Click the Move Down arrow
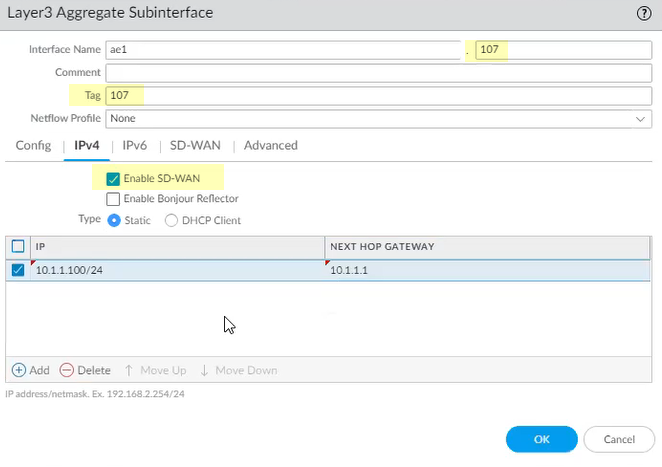This screenshot has height=467, width=662. pyautogui.click(x=205, y=370)
